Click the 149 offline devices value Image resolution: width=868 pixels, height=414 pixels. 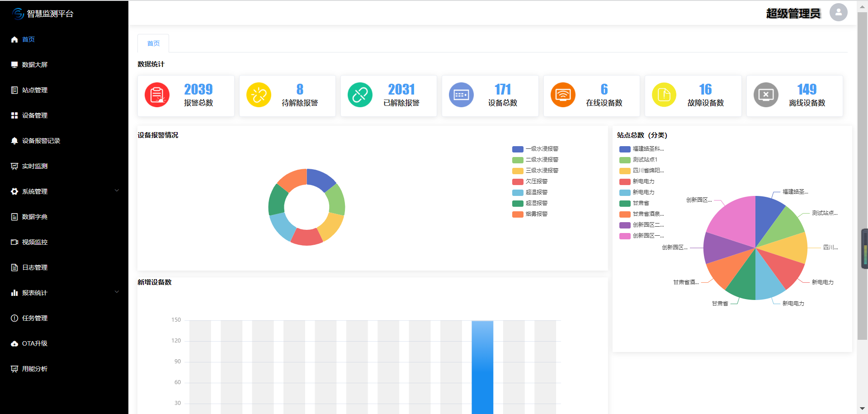pos(807,89)
